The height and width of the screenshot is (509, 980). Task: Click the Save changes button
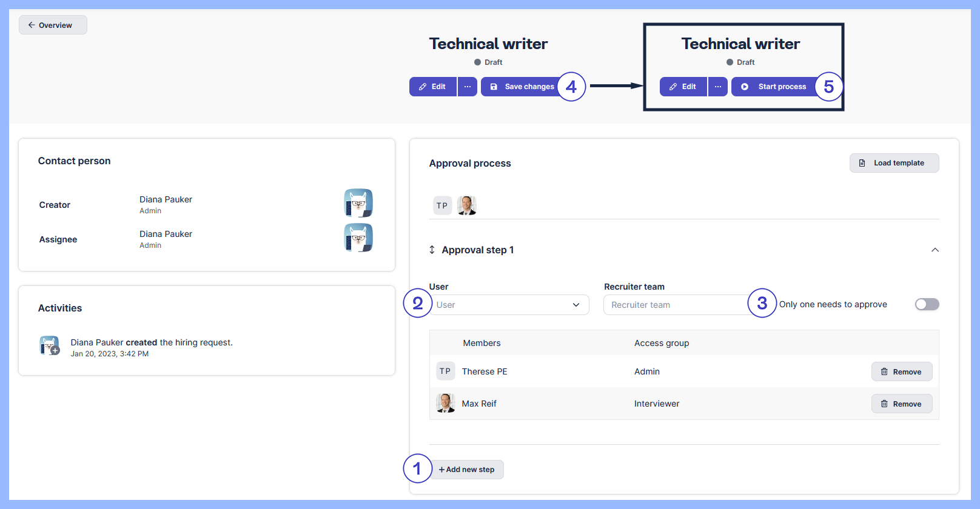point(522,87)
